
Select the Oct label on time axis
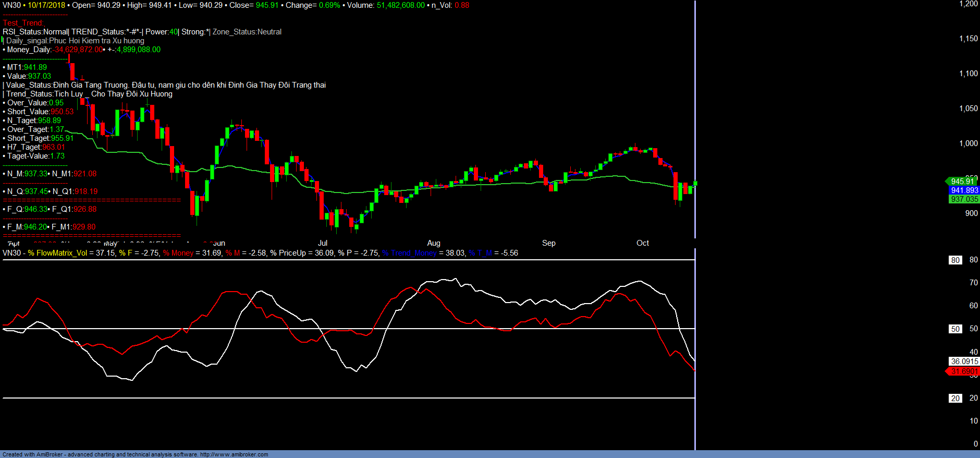pos(643,243)
